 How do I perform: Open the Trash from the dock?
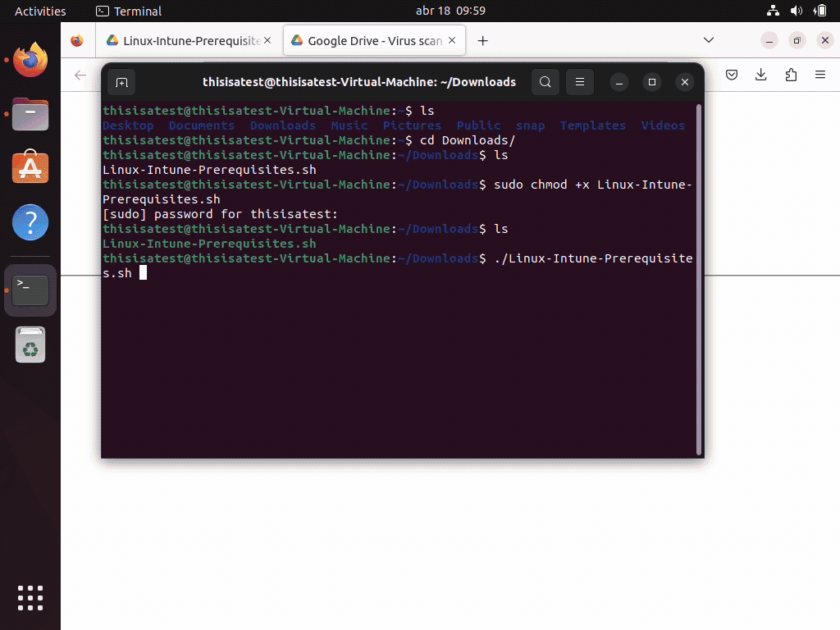click(x=30, y=345)
